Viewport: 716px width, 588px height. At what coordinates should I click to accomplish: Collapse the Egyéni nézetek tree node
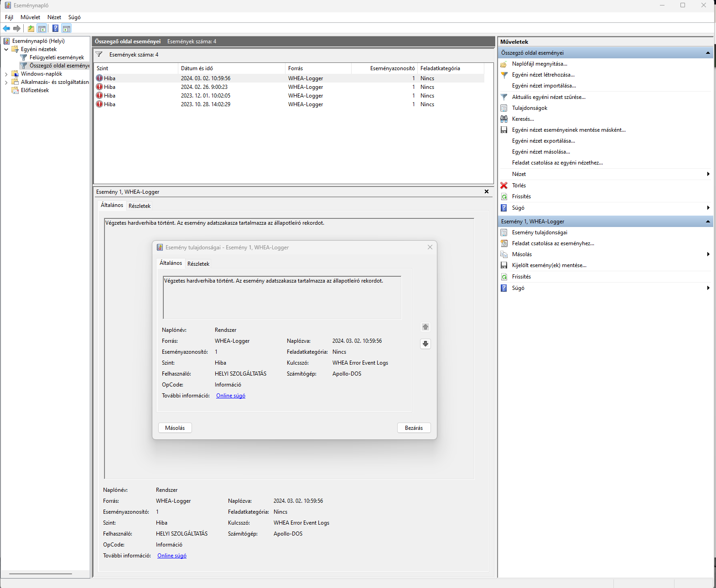pos(6,49)
